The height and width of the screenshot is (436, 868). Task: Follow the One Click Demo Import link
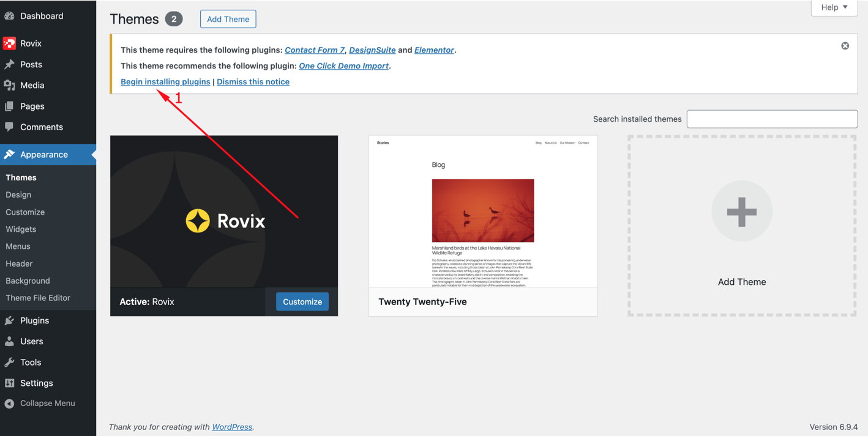(343, 66)
